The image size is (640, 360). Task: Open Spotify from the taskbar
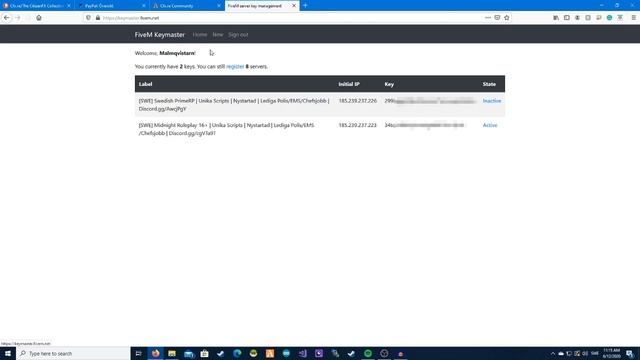click(368, 353)
